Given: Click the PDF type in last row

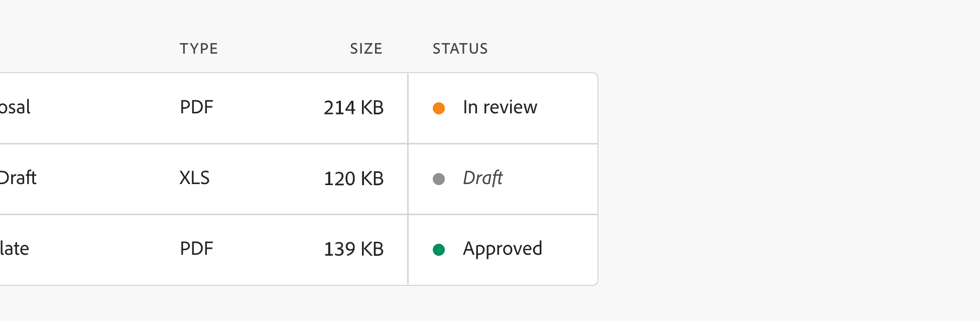Looking at the screenshot, I should pos(197,249).
